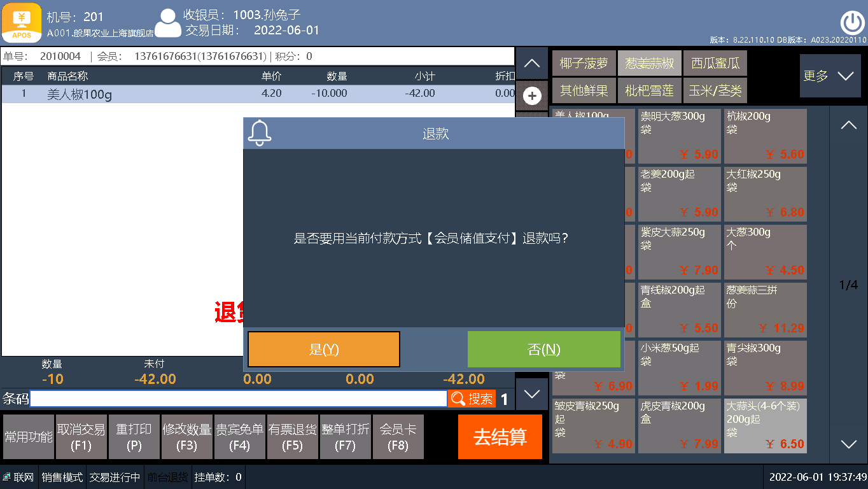Add 紫皮大蒜250g product tile
Image resolution: width=868 pixels, height=489 pixels.
pyautogui.click(x=680, y=252)
